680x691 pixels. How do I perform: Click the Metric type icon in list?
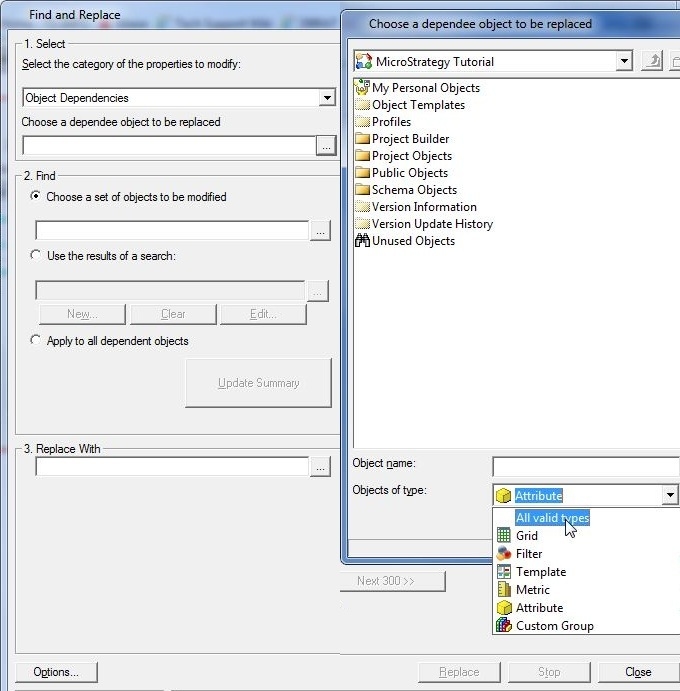pos(504,590)
